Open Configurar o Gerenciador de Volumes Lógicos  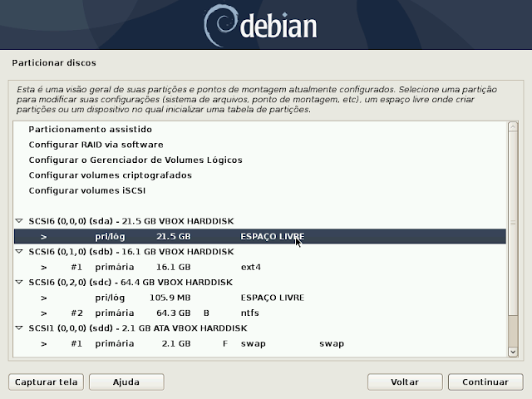pyautogui.click(x=135, y=160)
